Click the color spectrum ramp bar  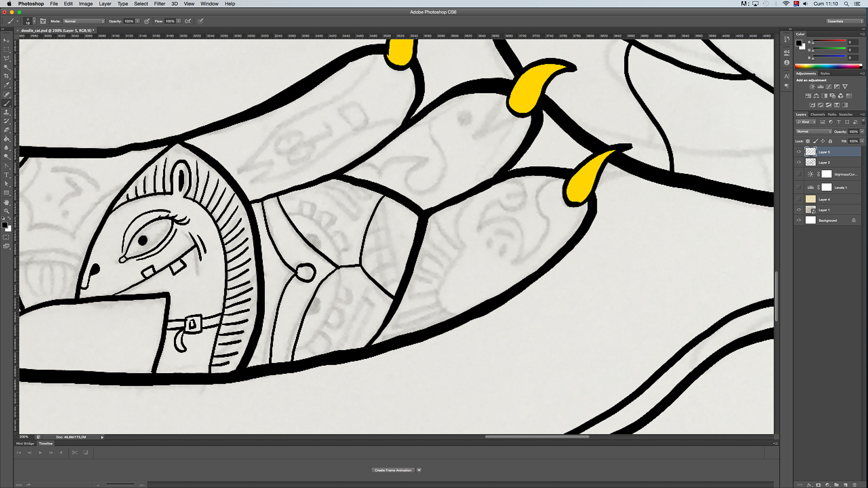[x=828, y=66]
